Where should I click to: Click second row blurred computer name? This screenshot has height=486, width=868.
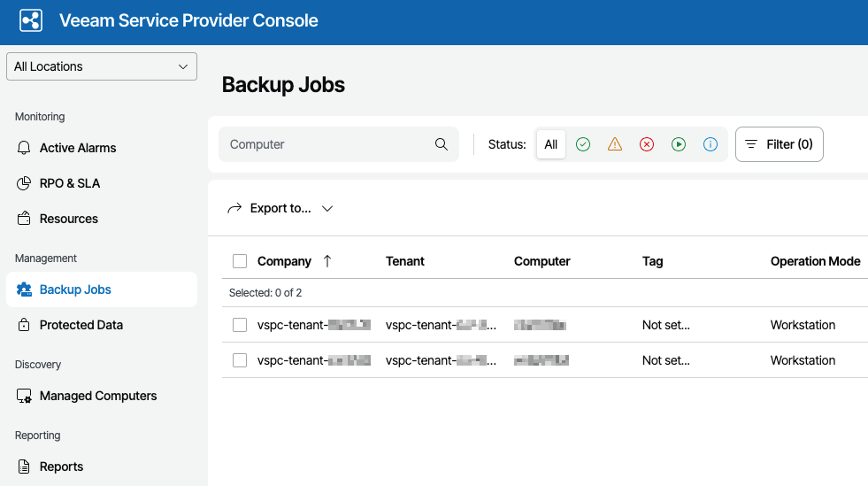[542, 360]
